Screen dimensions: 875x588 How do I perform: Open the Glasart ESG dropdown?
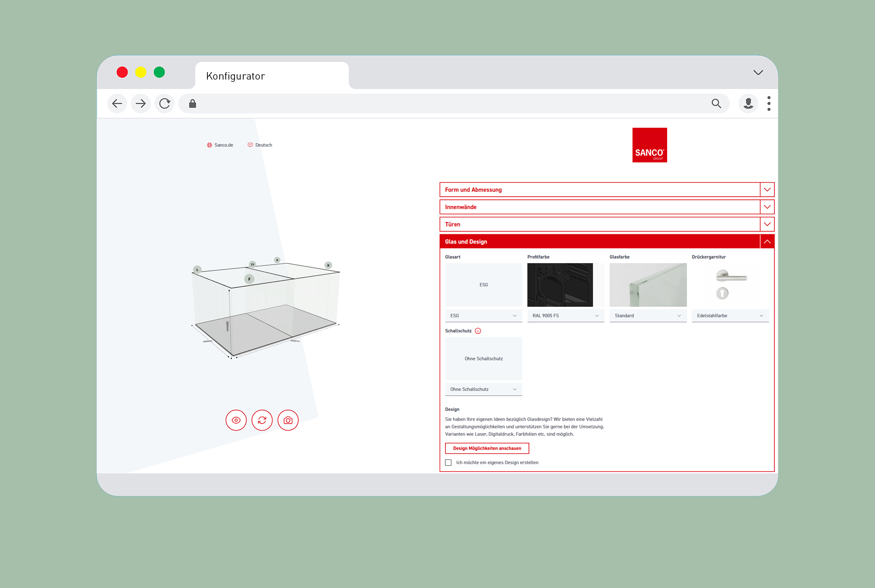tap(483, 316)
